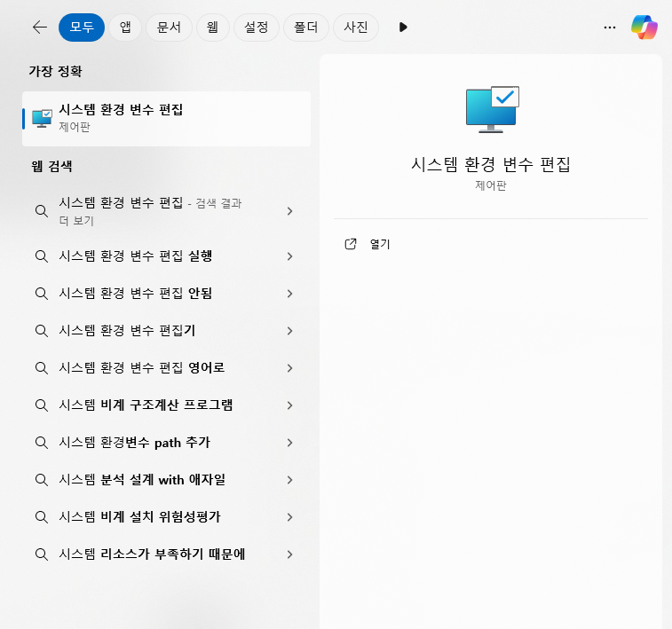Click the open external icon beside 열기
This screenshot has height=629, width=672.
pos(351,244)
